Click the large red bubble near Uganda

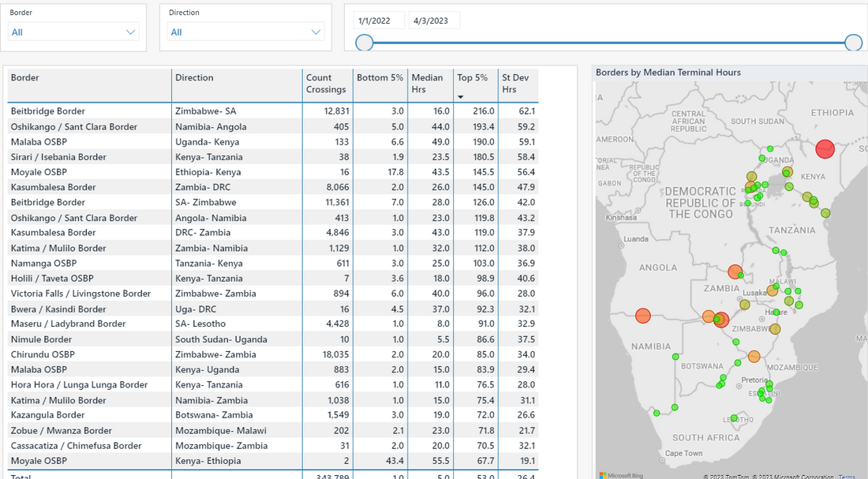tap(825, 148)
